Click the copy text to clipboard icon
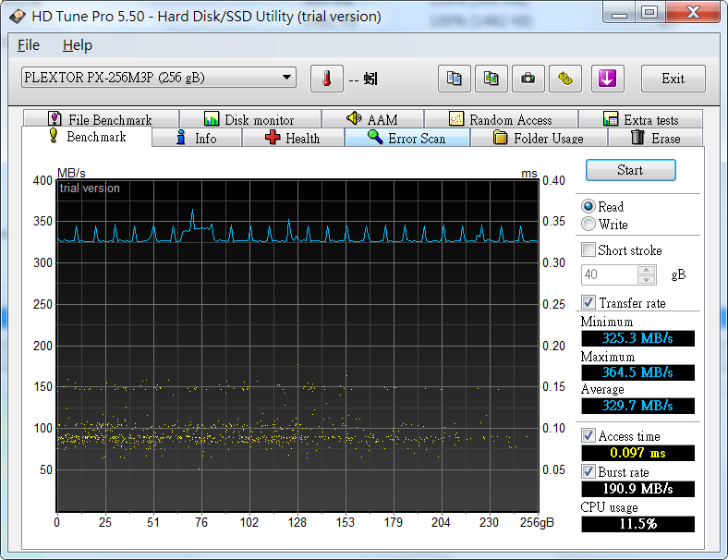The height and width of the screenshot is (560, 728). coord(454,79)
